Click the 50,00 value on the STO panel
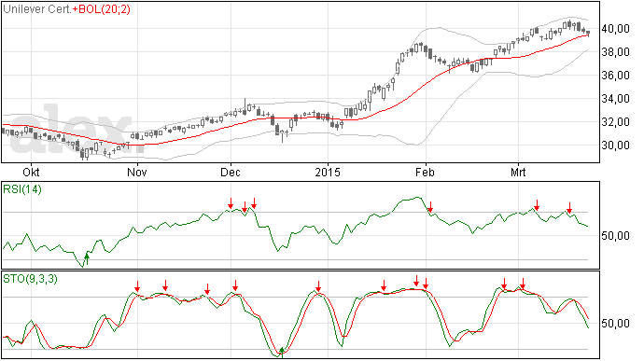 [615, 324]
